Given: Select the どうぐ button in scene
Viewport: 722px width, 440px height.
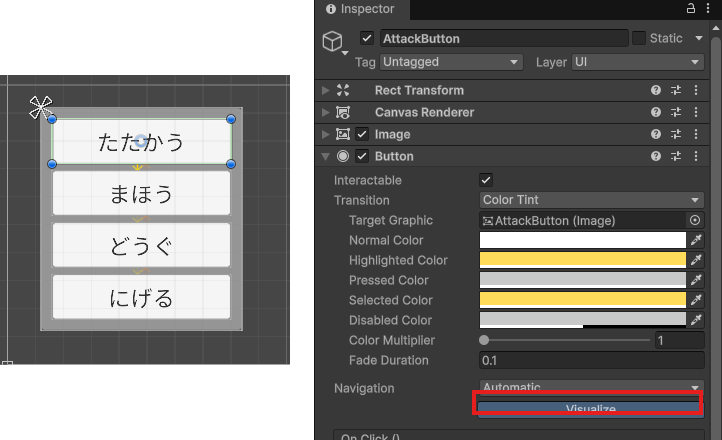Looking at the screenshot, I should 141,245.
